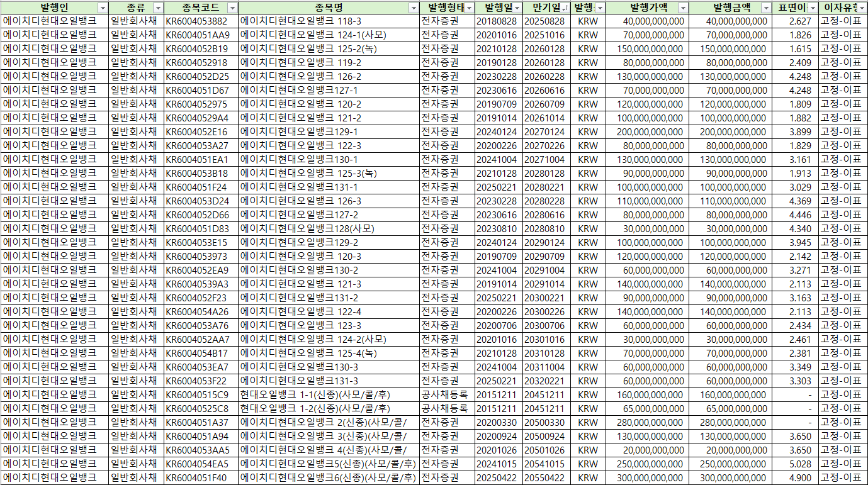This screenshot has width=868, height=485.
Task: Select maturity date cell 20251016
Action: click(x=546, y=35)
